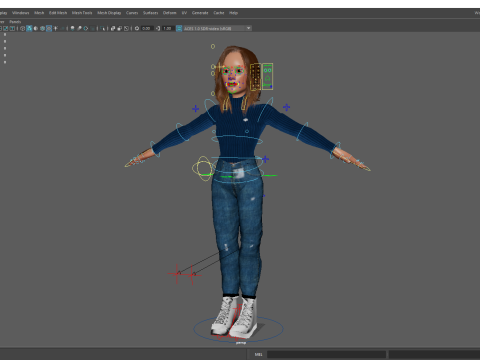Click the command result field
480x360 pixels.
coord(434,354)
